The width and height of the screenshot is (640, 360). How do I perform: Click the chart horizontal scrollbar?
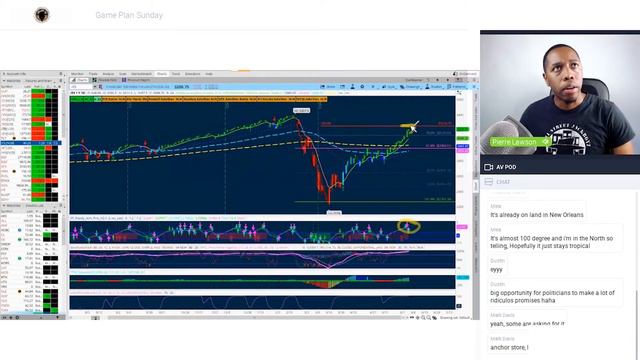(253, 318)
